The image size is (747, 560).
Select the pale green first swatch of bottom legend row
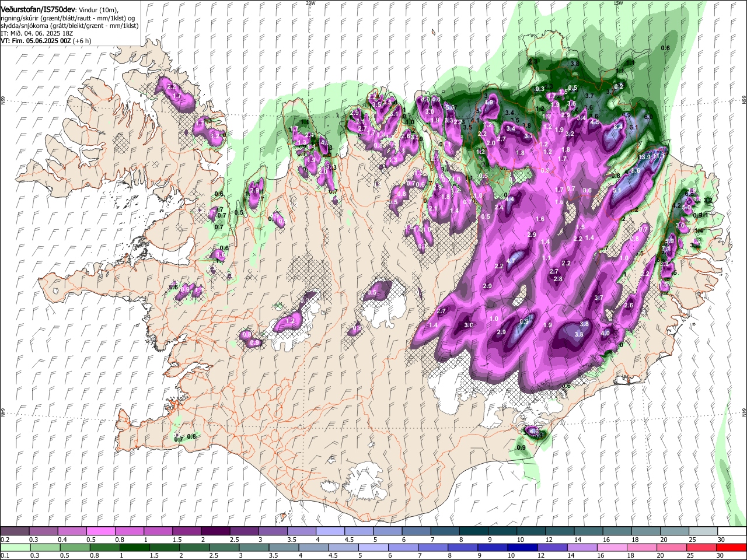(x=15, y=547)
